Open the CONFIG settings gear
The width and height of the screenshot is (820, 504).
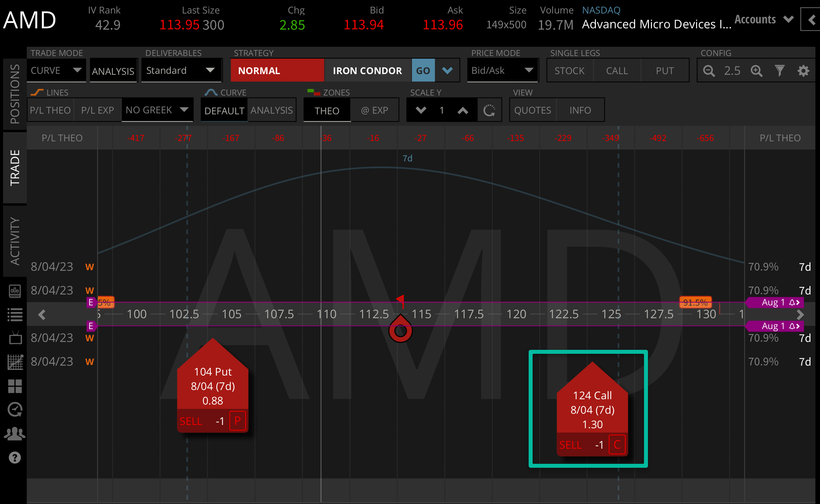(x=804, y=70)
